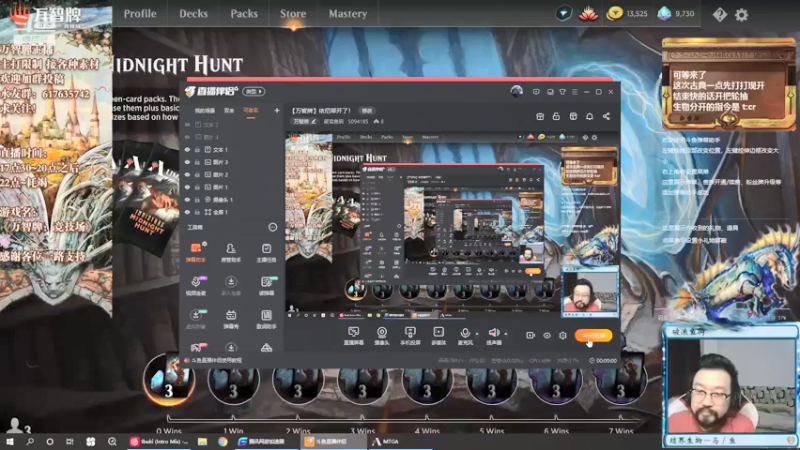Show the hidden 文本 2 layer
The height and width of the screenshot is (450, 800).
pyautogui.click(x=187, y=124)
